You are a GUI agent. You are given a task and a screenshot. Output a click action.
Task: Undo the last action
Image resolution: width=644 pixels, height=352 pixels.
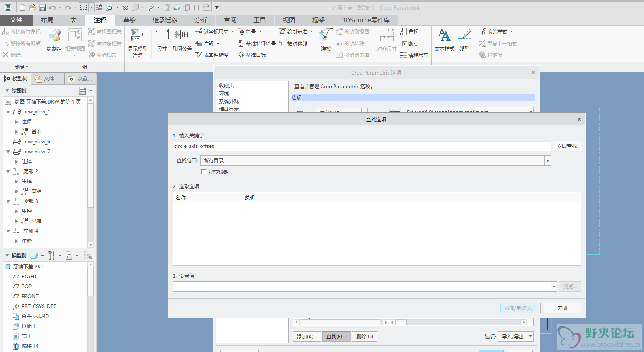tap(52, 7)
